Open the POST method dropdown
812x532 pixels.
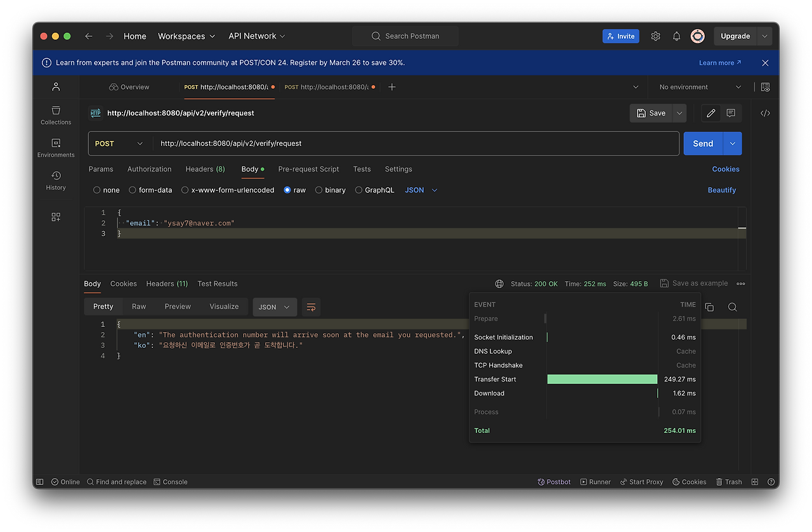(119, 143)
